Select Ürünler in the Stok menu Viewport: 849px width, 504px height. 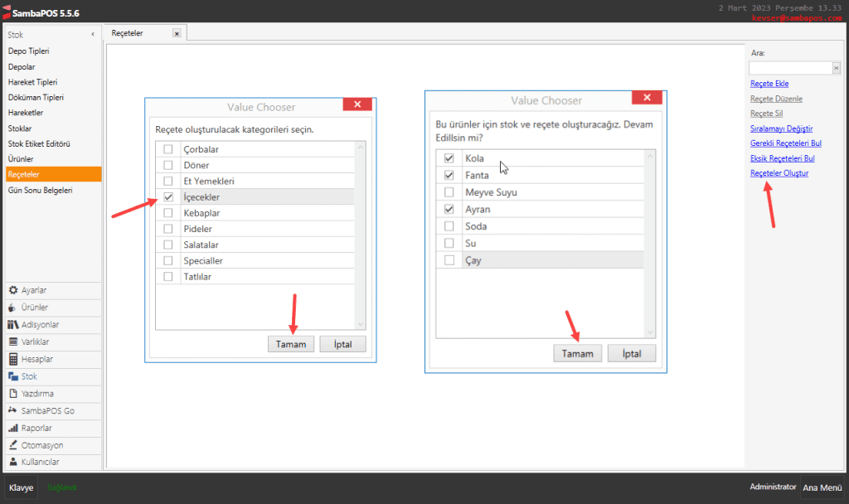(21, 158)
